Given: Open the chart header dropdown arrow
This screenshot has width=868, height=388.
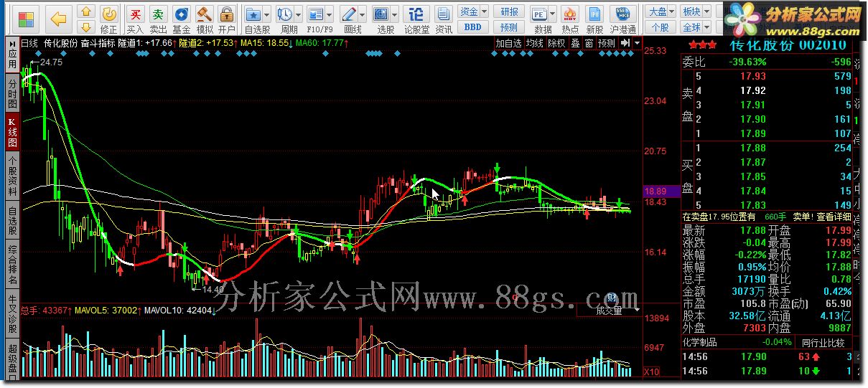Looking at the screenshot, I should click(x=637, y=43).
